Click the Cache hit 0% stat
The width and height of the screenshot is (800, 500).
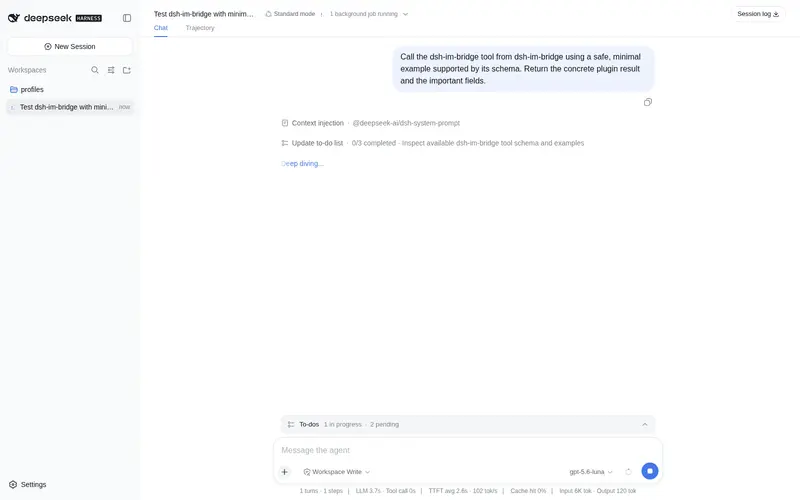pos(528,491)
